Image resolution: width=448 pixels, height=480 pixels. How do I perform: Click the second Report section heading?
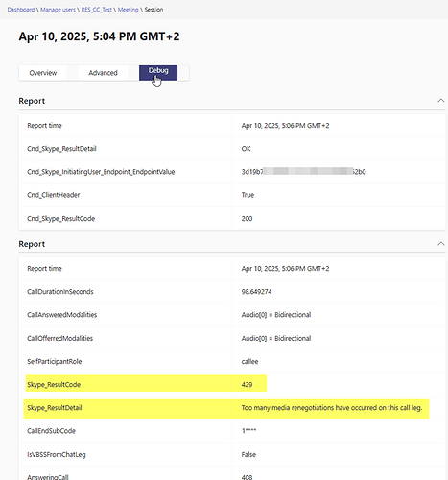click(32, 244)
